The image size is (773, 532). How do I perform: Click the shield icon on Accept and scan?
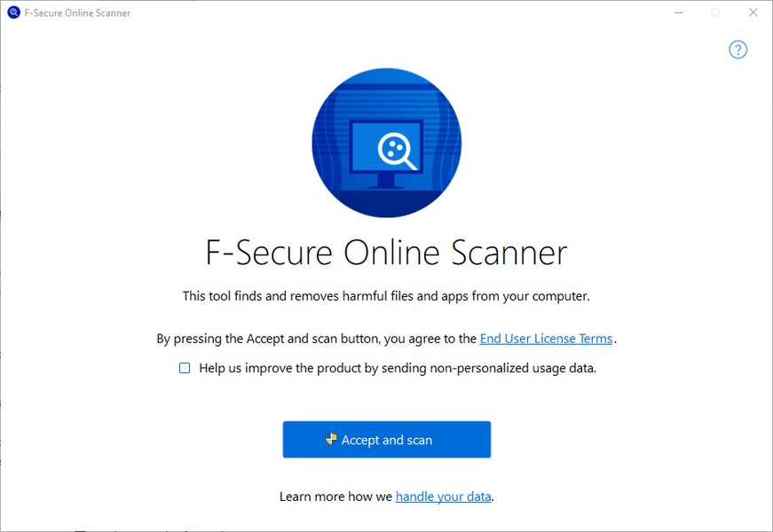pos(331,439)
